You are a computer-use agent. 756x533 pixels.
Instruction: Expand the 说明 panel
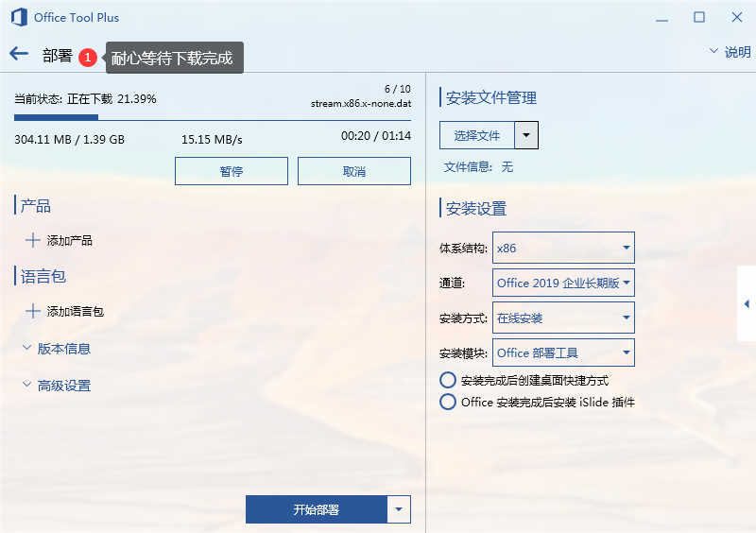[x=730, y=52]
